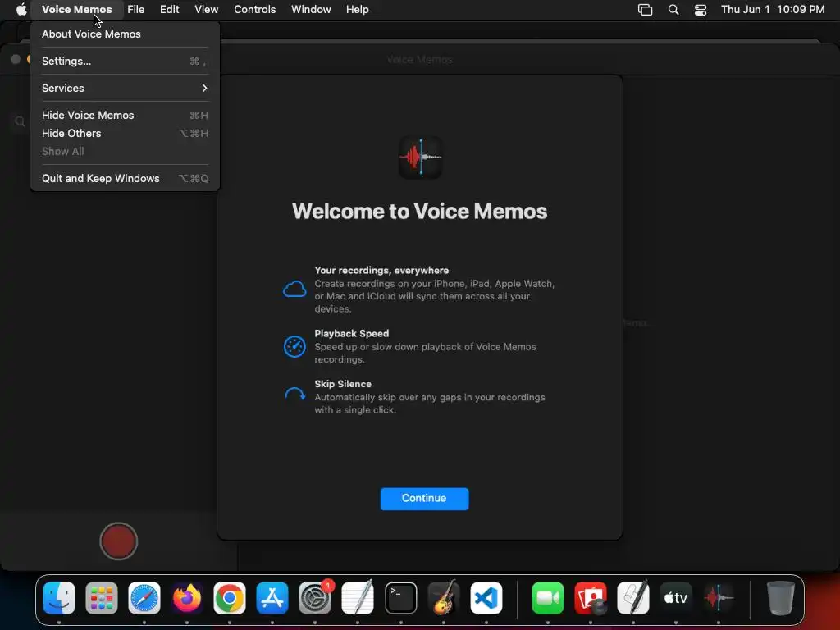This screenshot has width=840, height=630.
Task: Open Control Center in menu bar
Action: pyautogui.click(x=701, y=10)
